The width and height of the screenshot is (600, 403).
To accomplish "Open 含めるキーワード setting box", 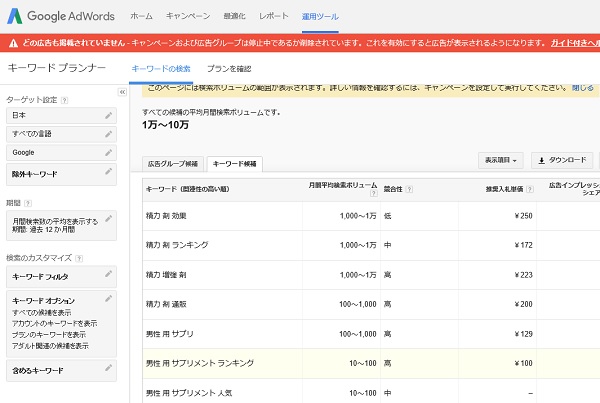I will (61, 370).
